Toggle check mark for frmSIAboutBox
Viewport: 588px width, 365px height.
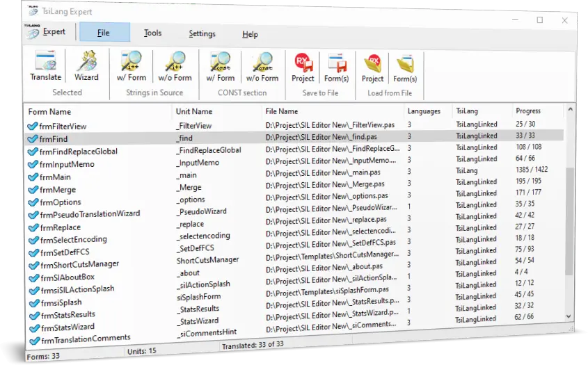(x=35, y=278)
